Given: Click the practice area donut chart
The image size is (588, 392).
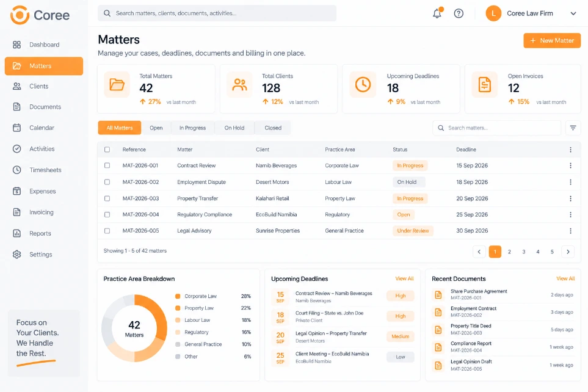Looking at the screenshot, I should tap(134, 328).
